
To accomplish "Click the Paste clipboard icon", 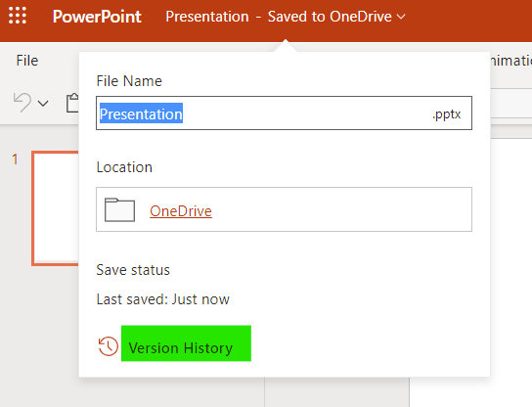I will point(72,103).
